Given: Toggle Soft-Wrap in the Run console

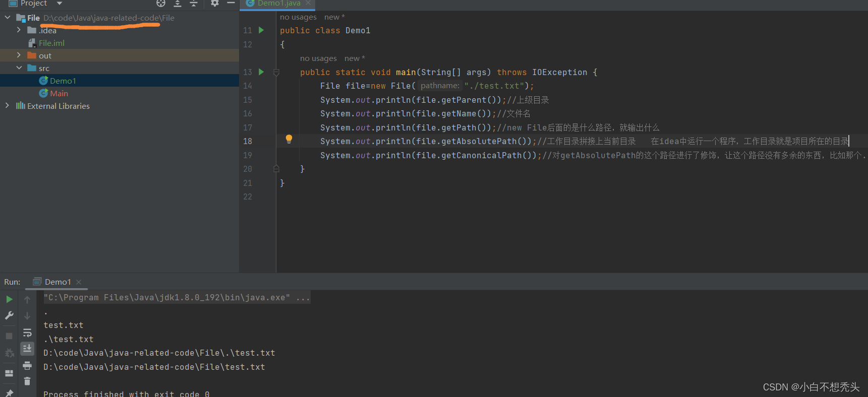Looking at the screenshot, I should pos(27,333).
